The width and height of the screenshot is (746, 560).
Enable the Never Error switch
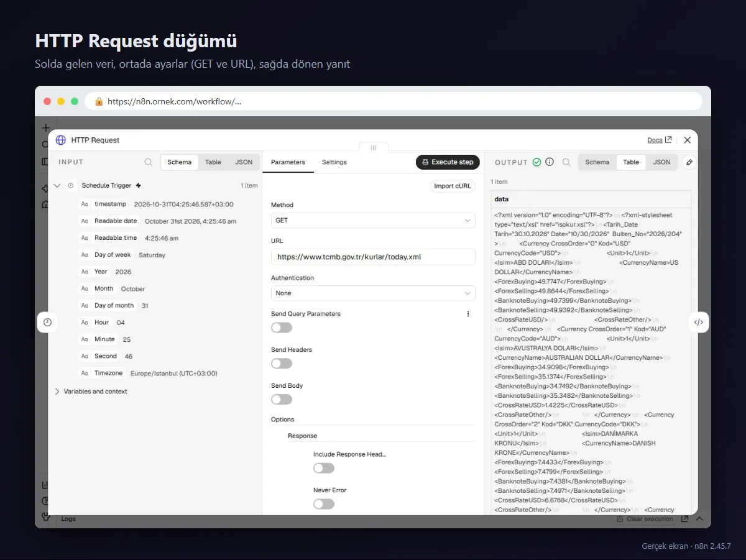coord(324,504)
